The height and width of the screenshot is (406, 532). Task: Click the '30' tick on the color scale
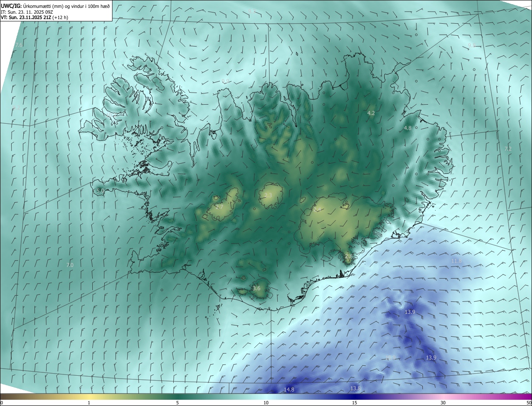(443, 403)
